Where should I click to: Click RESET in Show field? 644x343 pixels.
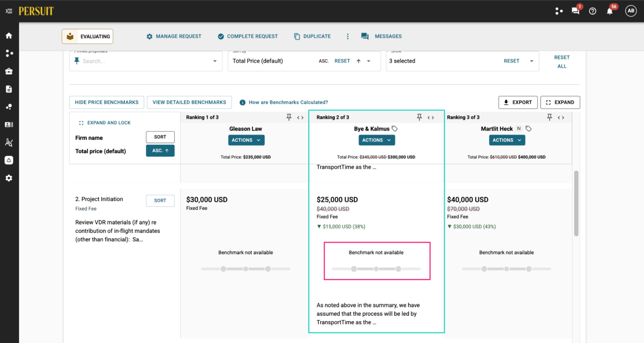point(511,61)
